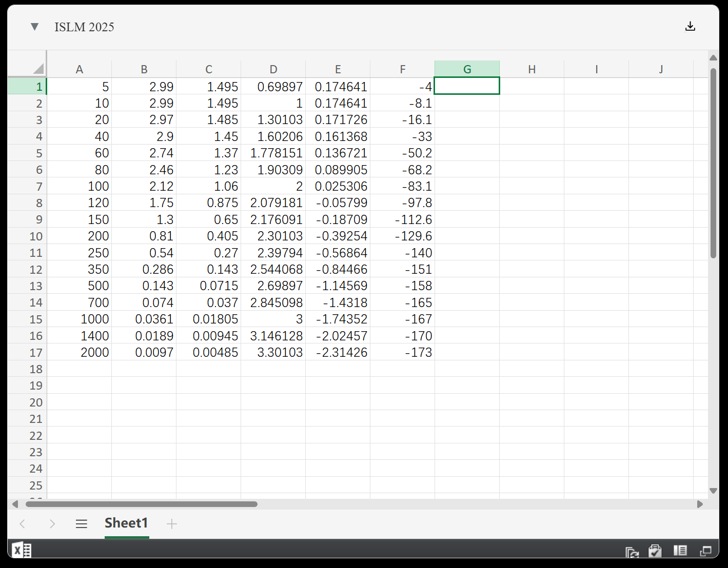Click the vertical scrollbar down arrow
Image resolution: width=728 pixels, height=568 pixels.
(713, 491)
